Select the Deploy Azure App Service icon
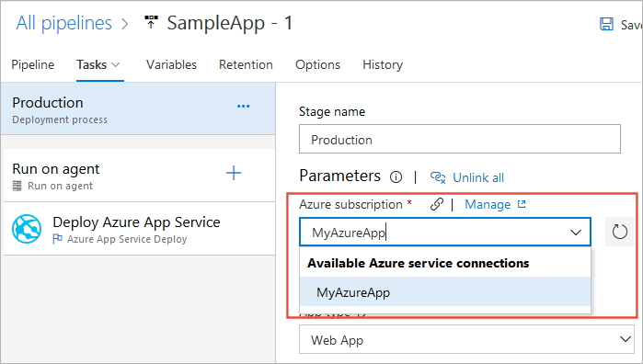Image resolution: width=643 pixels, height=364 pixels. click(x=27, y=229)
